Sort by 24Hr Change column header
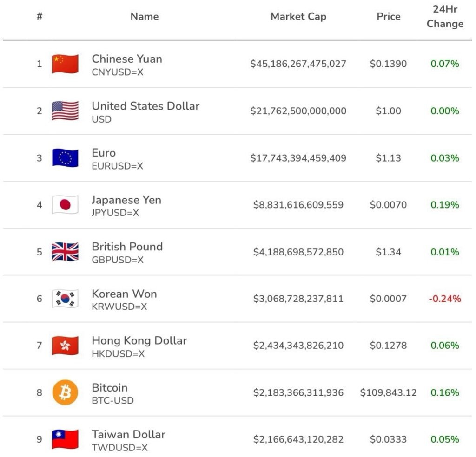This screenshot has width=476, height=457. pos(445,16)
